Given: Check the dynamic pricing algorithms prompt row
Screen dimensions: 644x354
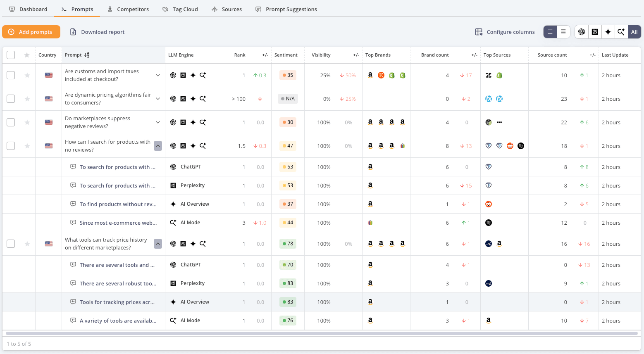Looking at the screenshot, I should (11, 99).
